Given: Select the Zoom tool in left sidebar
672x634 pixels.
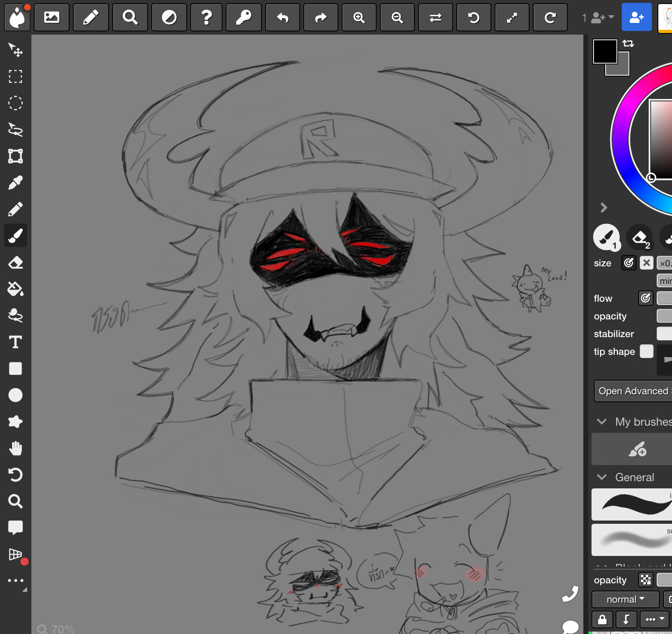Looking at the screenshot, I should [x=15, y=501].
